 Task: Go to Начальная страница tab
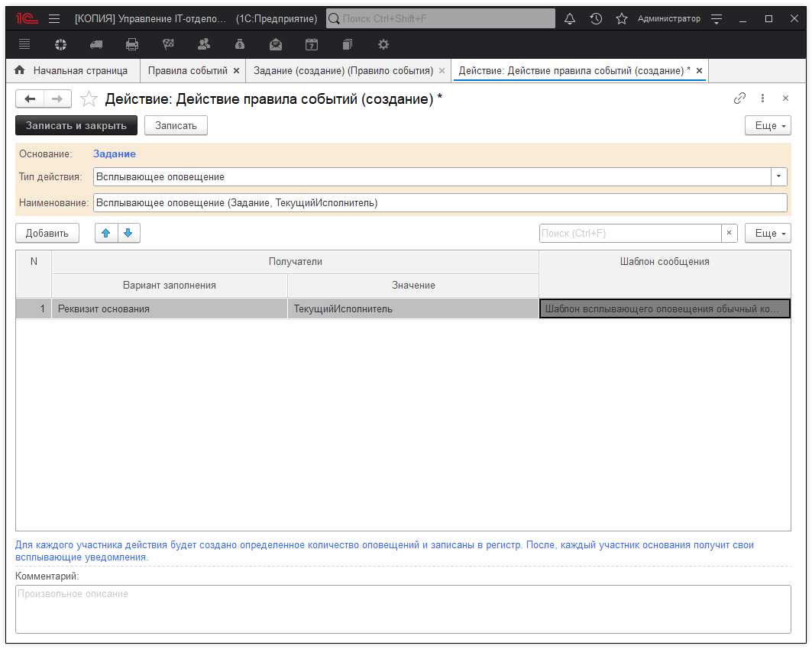click(x=79, y=70)
